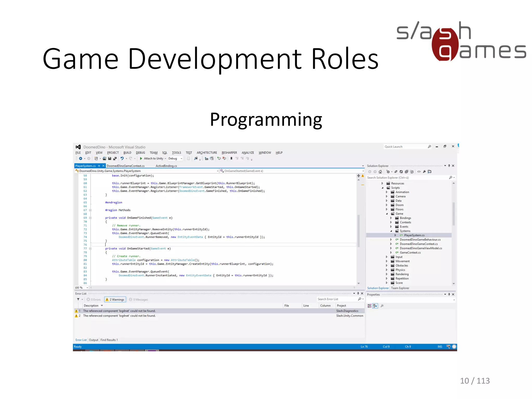
Task: Collapse the OnGameFinished method outline
Action: [x=90, y=218]
